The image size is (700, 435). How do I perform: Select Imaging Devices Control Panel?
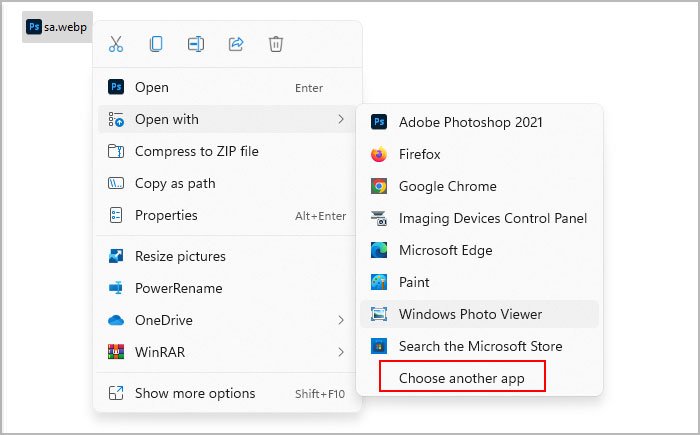tap(492, 218)
